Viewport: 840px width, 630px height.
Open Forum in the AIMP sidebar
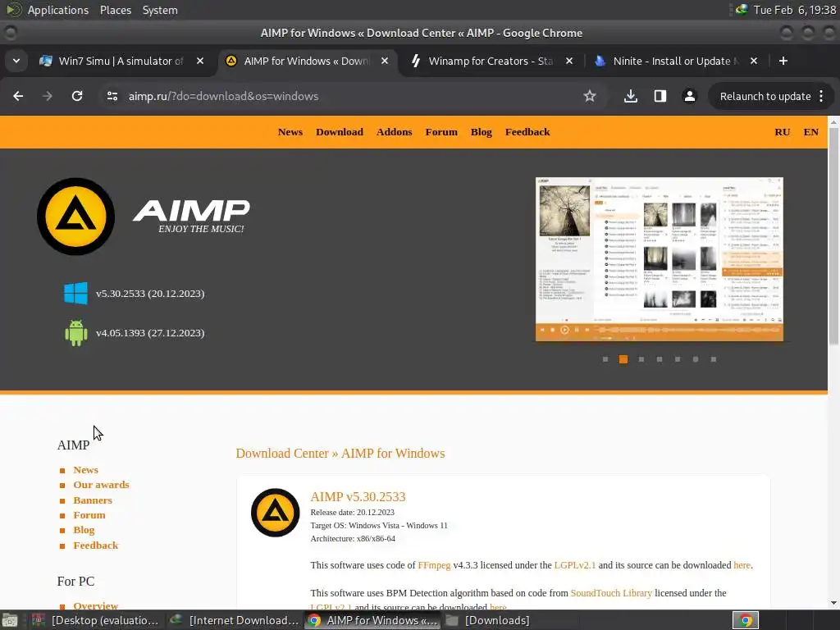[89, 515]
